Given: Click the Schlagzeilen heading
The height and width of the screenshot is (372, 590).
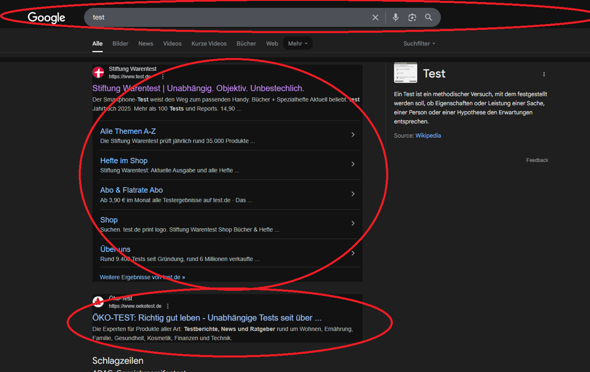Looking at the screenshot, I should click(x=118, y=361).
